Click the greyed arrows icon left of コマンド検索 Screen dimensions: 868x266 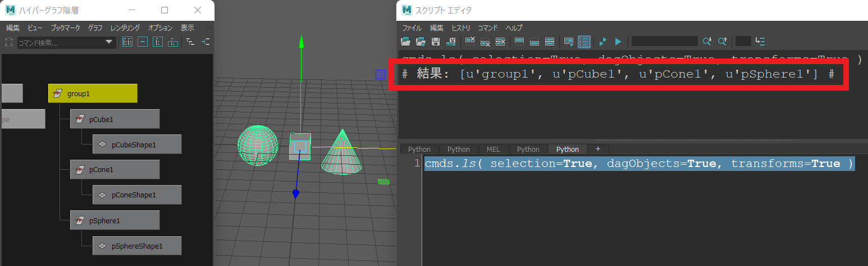point(8,42)
